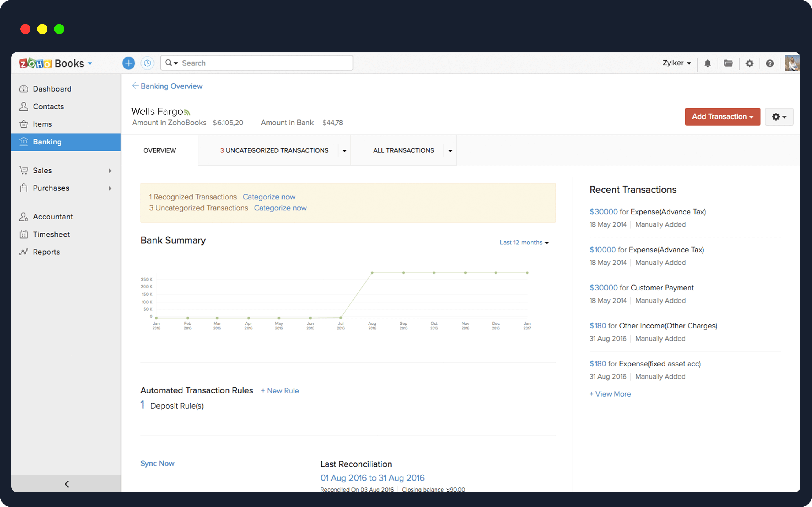Open the recent history clock icon
The width and height of the screenshot is (812, 507).
(147, 63)
